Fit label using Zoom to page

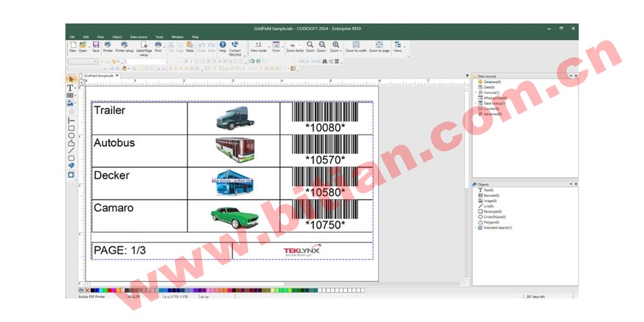click(x=379, y=47)
